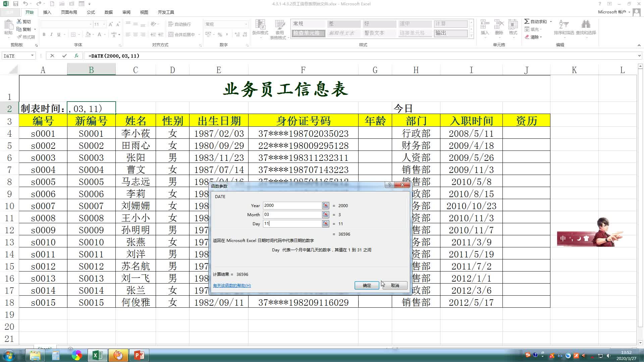Click the Percent Style icon

220,35
